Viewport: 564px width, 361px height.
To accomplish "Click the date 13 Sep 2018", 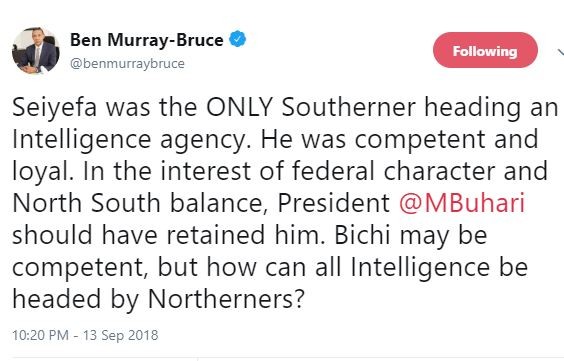I will [x=120, y=335].
